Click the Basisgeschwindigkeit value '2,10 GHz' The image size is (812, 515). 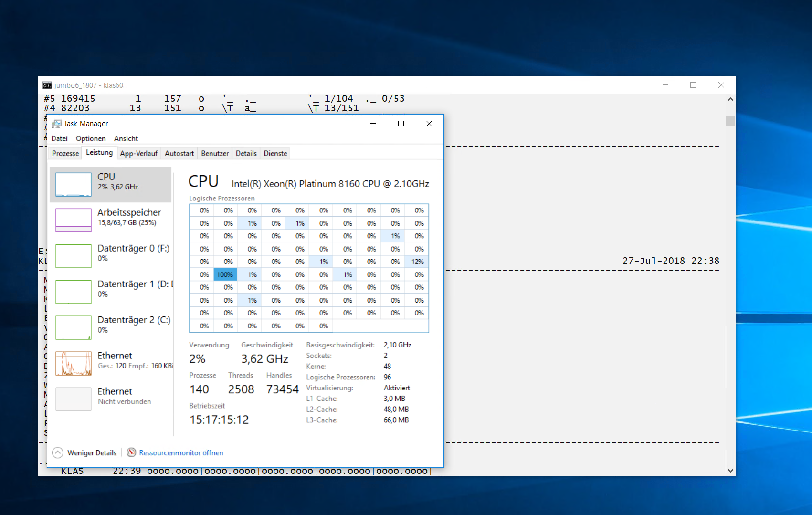click(x=398, y=345)
